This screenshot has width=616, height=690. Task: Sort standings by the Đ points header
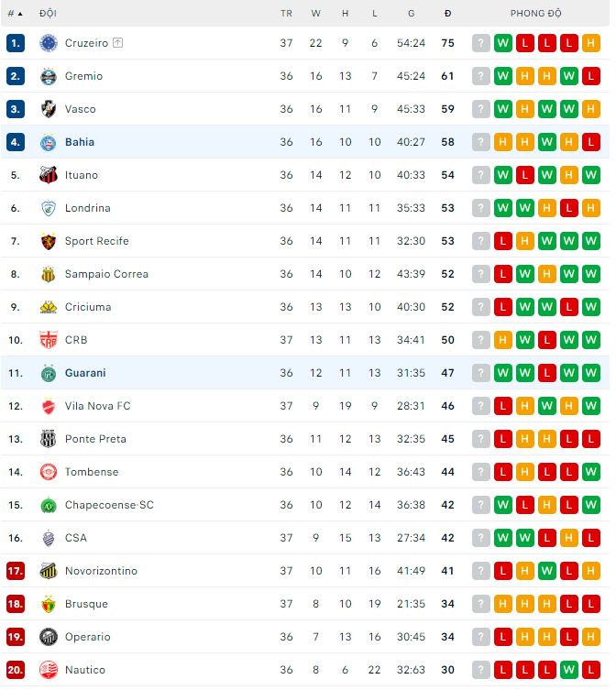pos(448,14)
